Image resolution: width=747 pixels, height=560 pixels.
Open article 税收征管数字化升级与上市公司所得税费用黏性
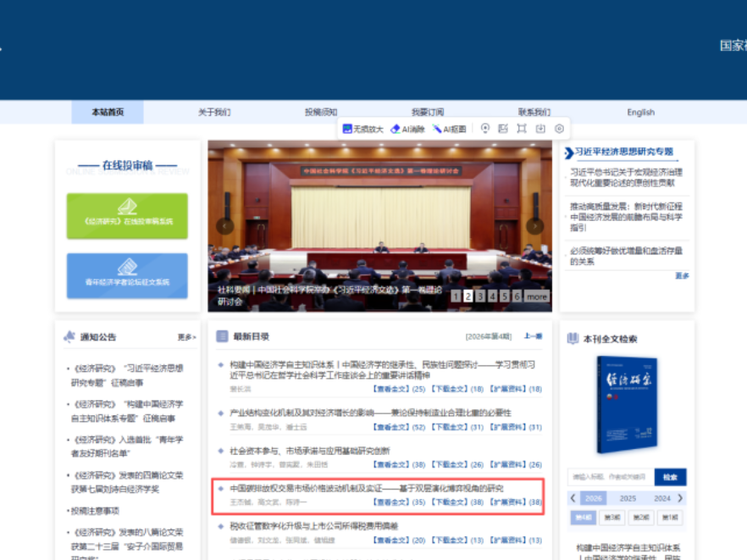313,526
